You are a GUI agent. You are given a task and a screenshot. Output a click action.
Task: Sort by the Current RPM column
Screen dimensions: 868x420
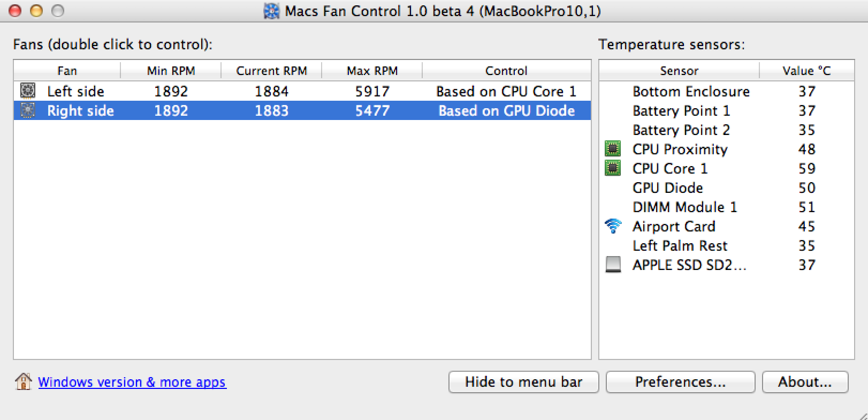[x=271, y=71]
